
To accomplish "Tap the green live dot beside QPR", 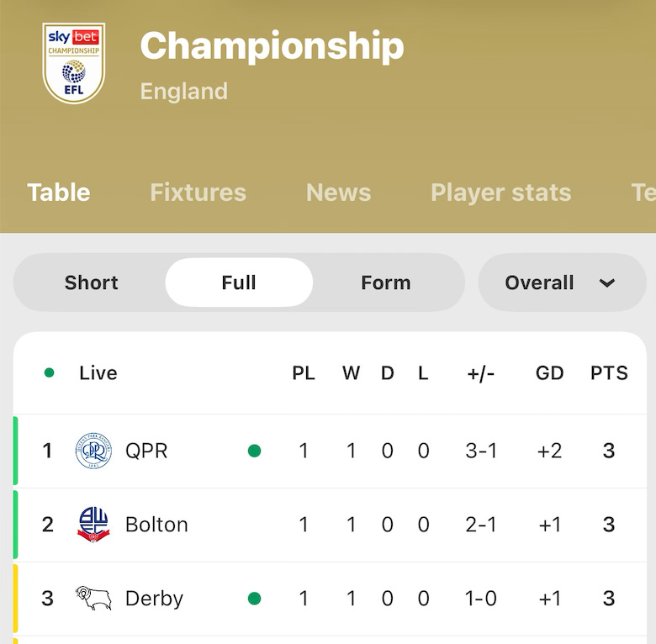I will pos(254,451).
